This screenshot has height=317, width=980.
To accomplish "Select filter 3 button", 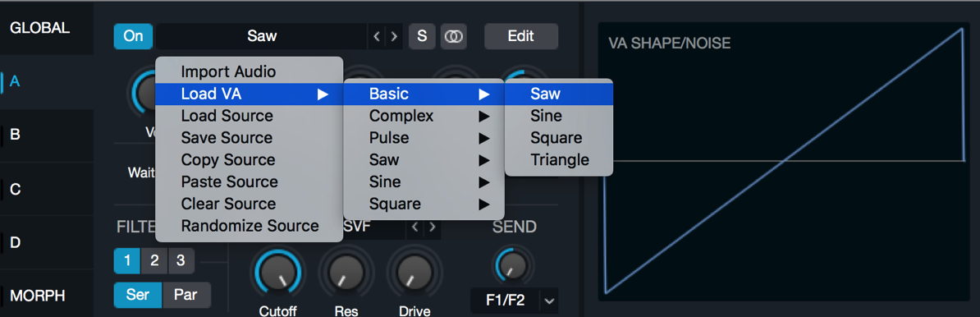I will coord(181,260).
